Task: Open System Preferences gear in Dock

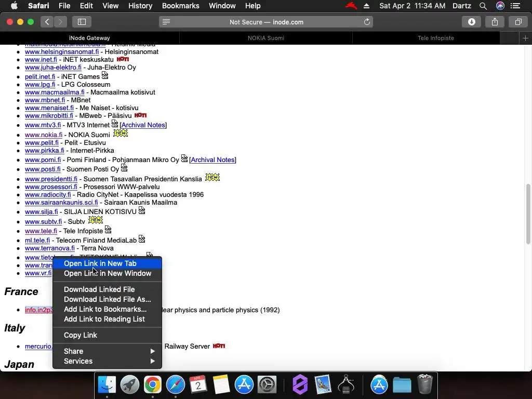Action: pyautogui.click(x=267, y=385)
